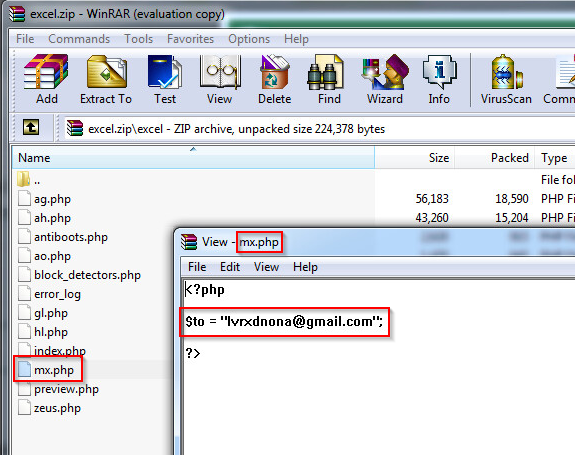Open the Commands menu
Viewport: 575px width, 455px height.
point(79,39)
